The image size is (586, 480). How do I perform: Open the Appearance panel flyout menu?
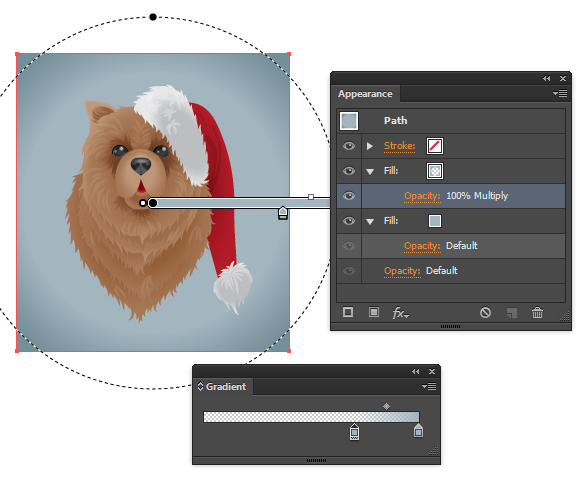(560, 93)
